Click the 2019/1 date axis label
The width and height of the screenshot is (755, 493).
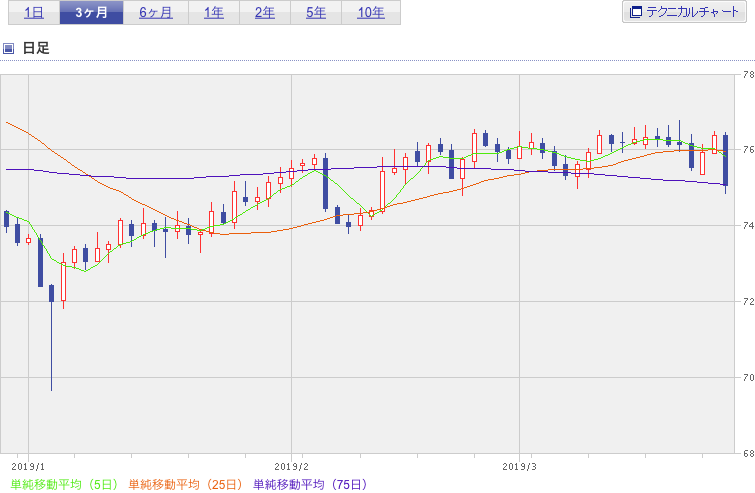pyautogui.click(x=28, y=467)
